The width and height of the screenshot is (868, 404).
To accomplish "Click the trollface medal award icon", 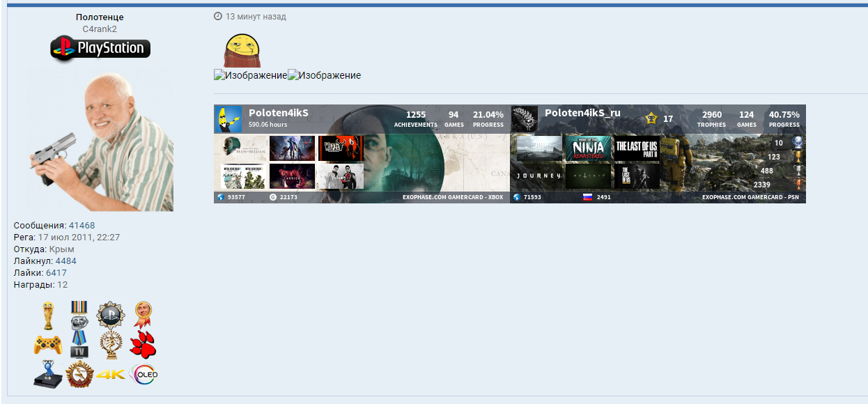I will coord(79,316).
